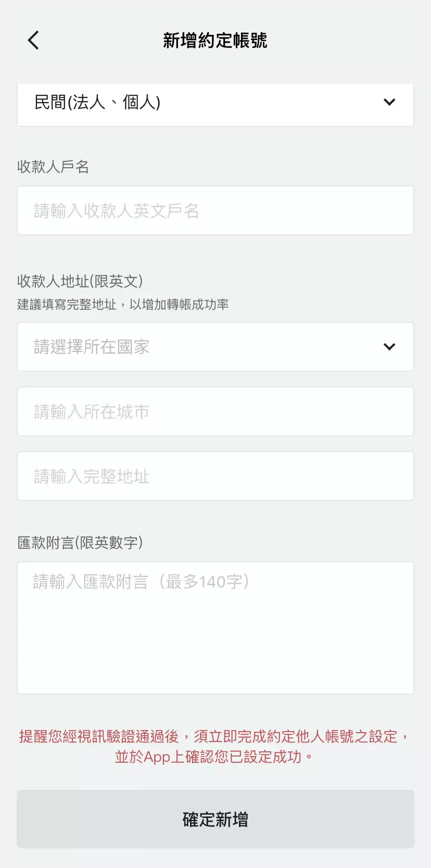Tap the word App in the red reminder
The image size is (431, 868).
157,757
